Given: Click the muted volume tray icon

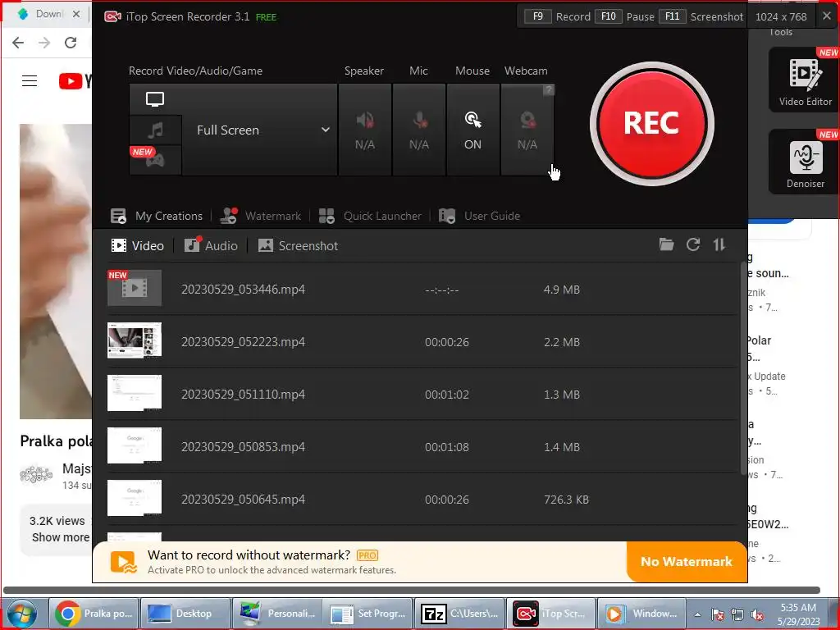Looking at the screenshot, I should click(757, 614).
